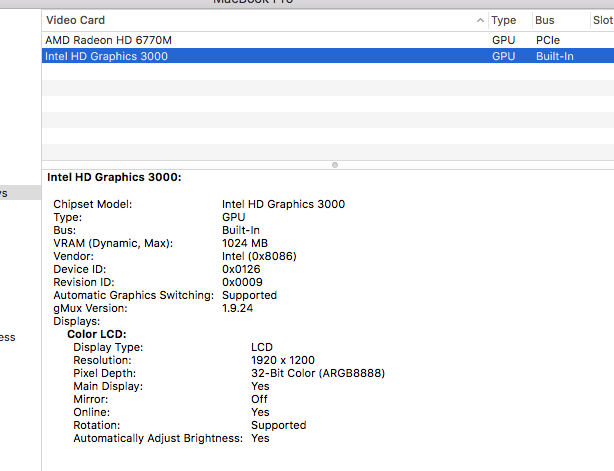Click the Main Display label
Image resolution: width=614 pixels, height=471 pixels.
(108, 386)
